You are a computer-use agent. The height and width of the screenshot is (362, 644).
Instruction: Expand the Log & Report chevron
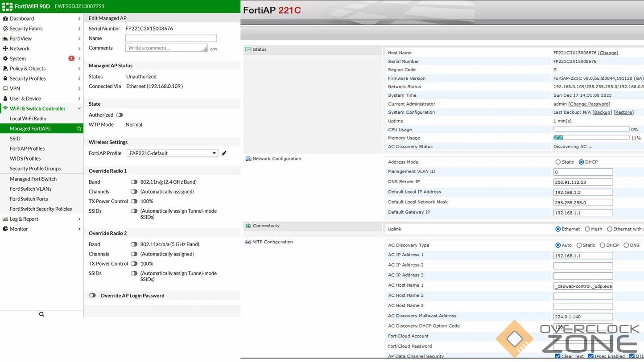coord(79,219)
